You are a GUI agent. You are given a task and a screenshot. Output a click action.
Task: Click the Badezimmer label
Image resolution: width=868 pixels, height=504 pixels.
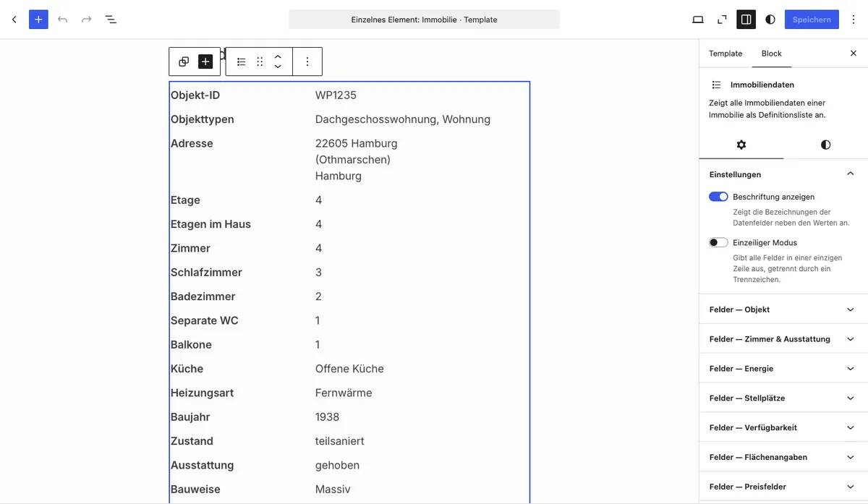coord(203,296)
